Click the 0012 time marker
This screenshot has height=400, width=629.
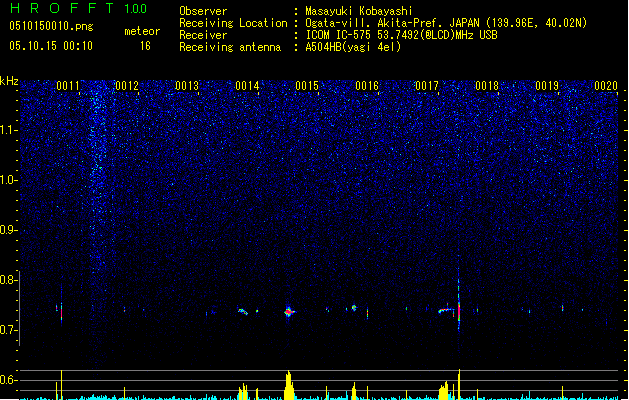pos(127,86)
